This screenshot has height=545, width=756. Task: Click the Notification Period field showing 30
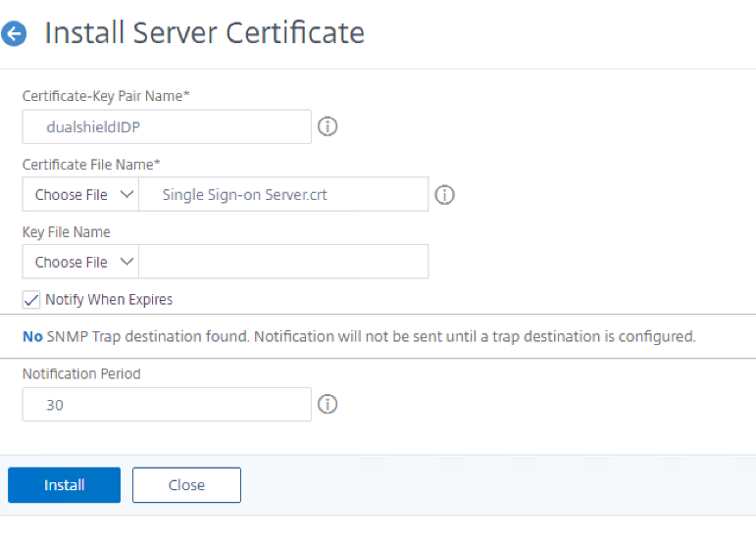[167, 404]
